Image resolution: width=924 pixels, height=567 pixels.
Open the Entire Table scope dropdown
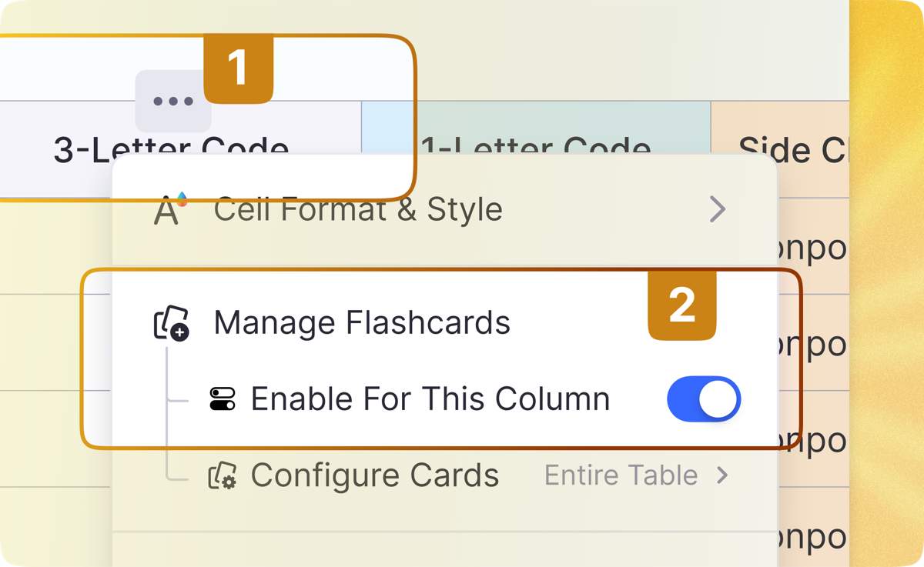coord(637,475)
